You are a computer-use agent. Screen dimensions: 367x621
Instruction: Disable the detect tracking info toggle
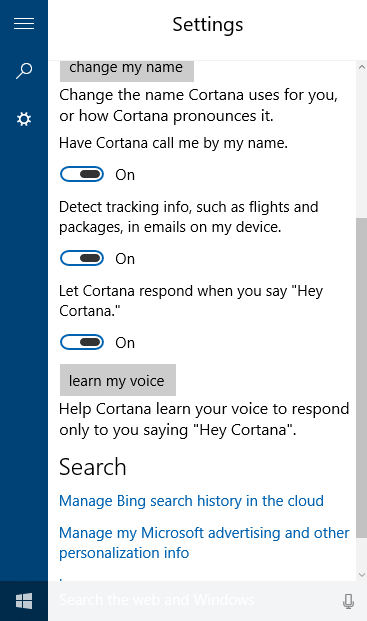82,258
